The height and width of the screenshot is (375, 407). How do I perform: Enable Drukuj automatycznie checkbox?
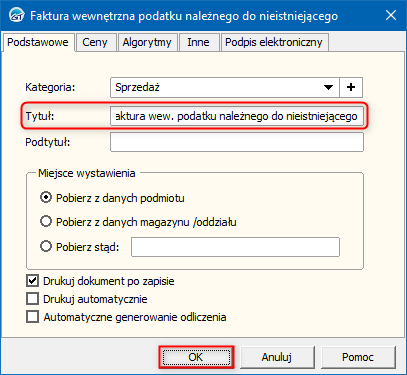coord(32,299)
